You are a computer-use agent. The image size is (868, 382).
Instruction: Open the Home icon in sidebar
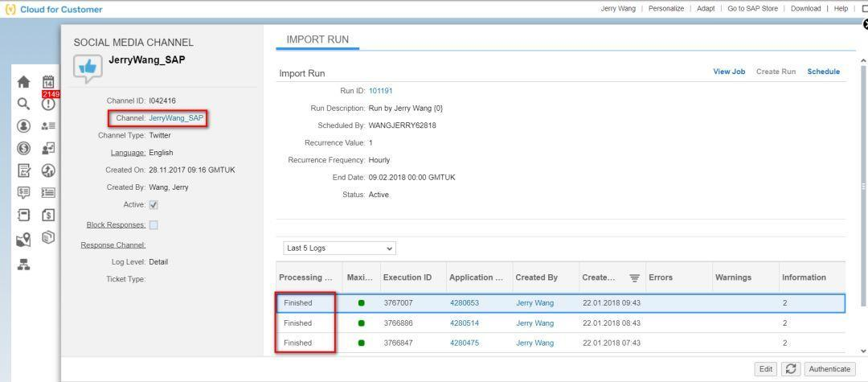[23, 83]
